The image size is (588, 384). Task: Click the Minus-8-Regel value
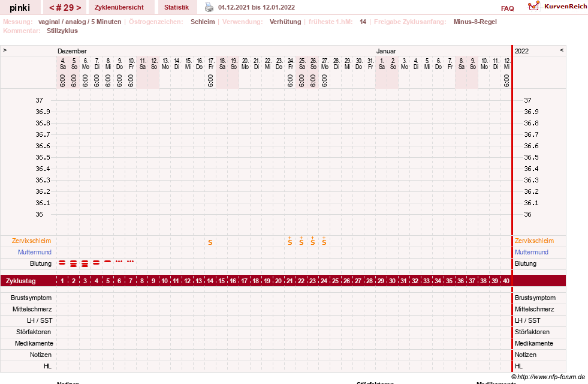point(475,22)
